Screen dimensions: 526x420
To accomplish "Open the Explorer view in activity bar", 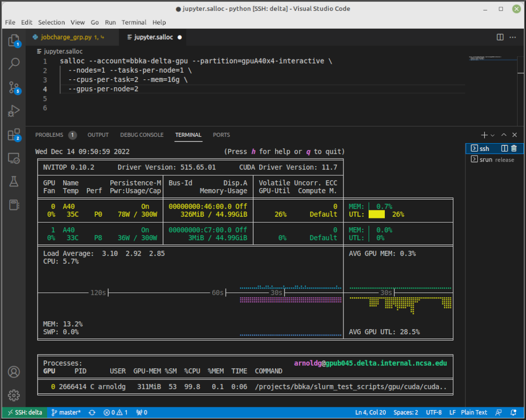I will pos(14,40).
